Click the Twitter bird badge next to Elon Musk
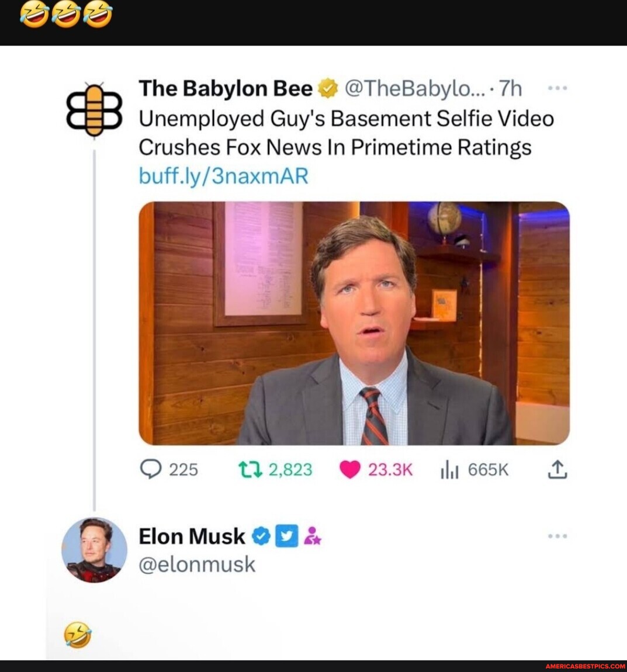627x672 pixels. 285,535
